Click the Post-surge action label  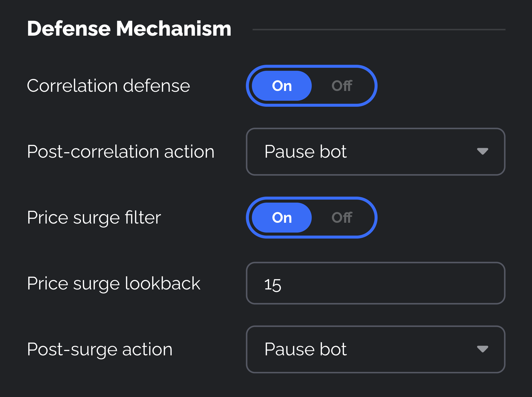100,349
